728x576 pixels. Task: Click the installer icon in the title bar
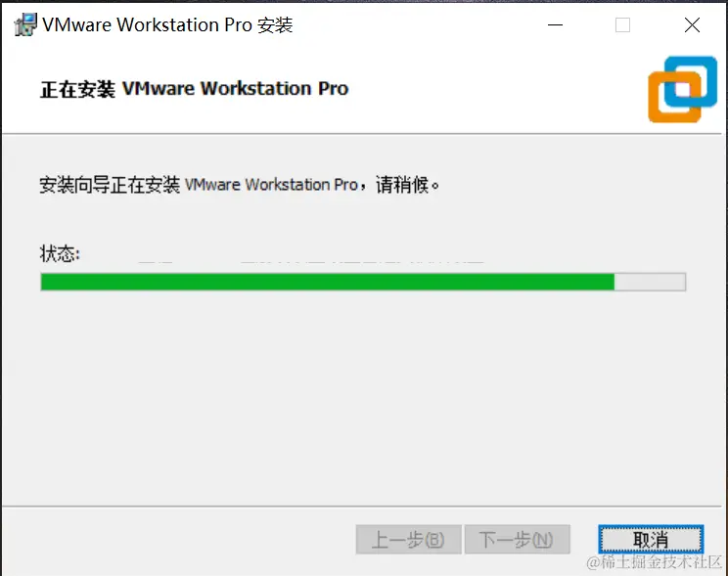25,24
